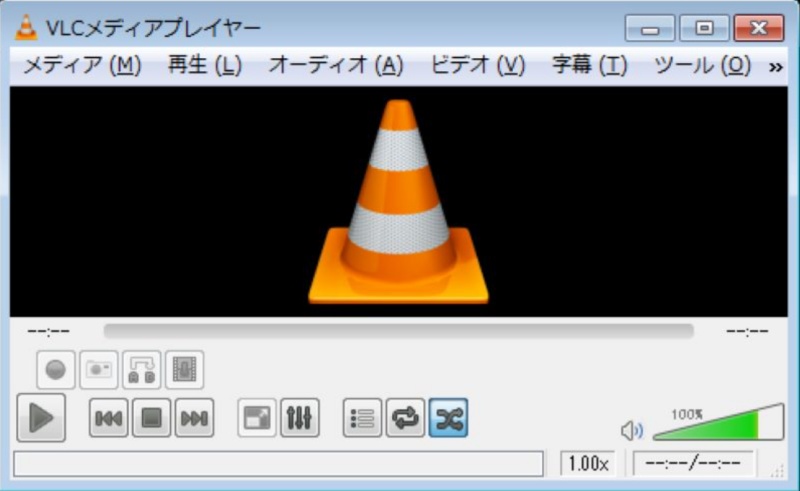The image size is (800, 491).
Task: Click the Previous media button
Action: [109, 418]
